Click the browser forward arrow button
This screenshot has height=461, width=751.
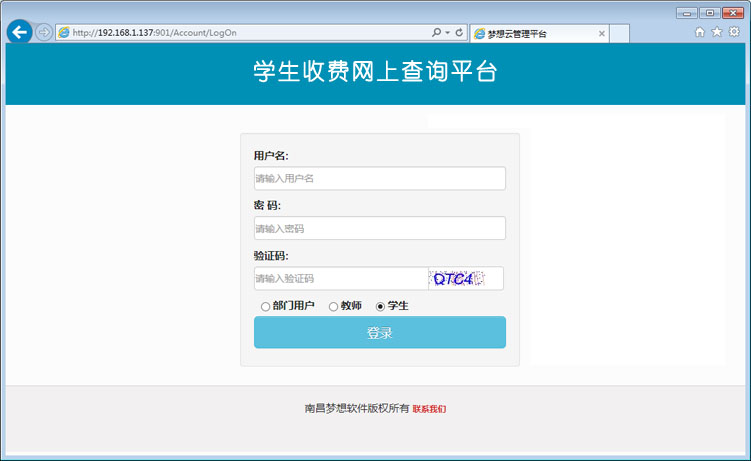tap(44, 32)
